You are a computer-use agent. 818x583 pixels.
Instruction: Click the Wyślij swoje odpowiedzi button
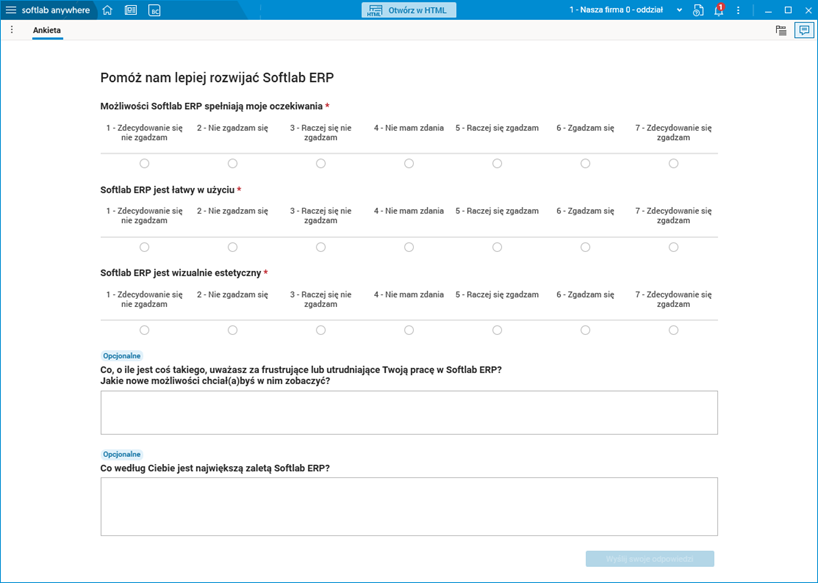pyautogui.click(x=649, y=559)
